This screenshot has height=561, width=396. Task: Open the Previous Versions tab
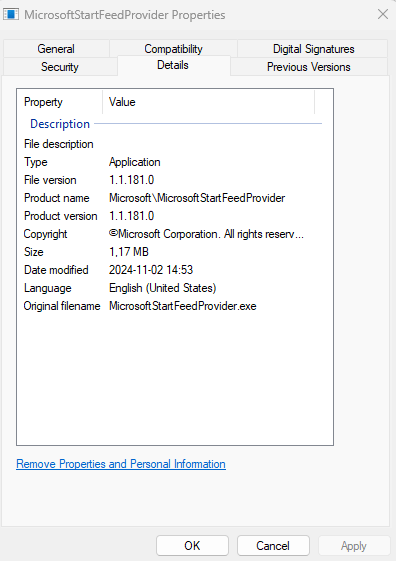point(309,67)
